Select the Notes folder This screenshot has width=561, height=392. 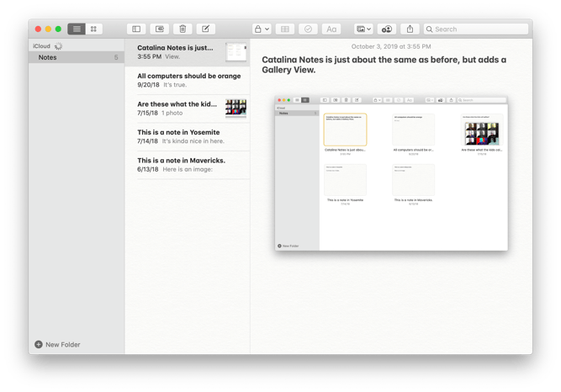77,57
